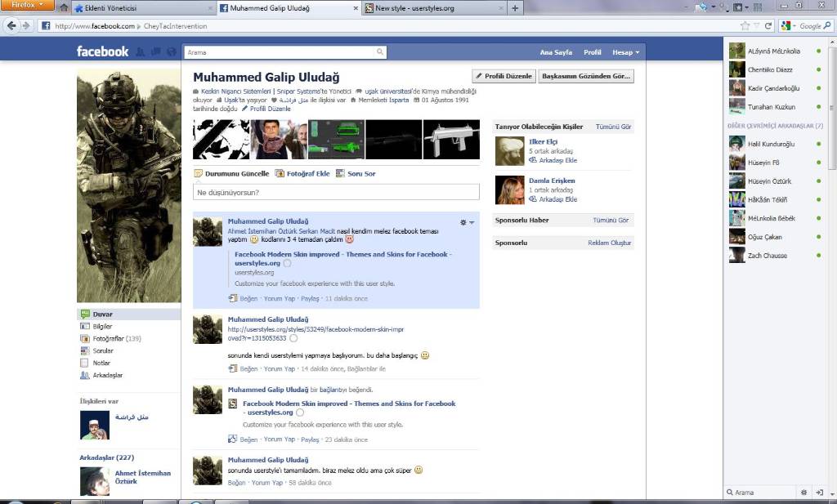Open Tümünü Gör beside Tanıyor Olabileceğin Kişiler
This screenshot has width=837, height=504.
(613, 127)
